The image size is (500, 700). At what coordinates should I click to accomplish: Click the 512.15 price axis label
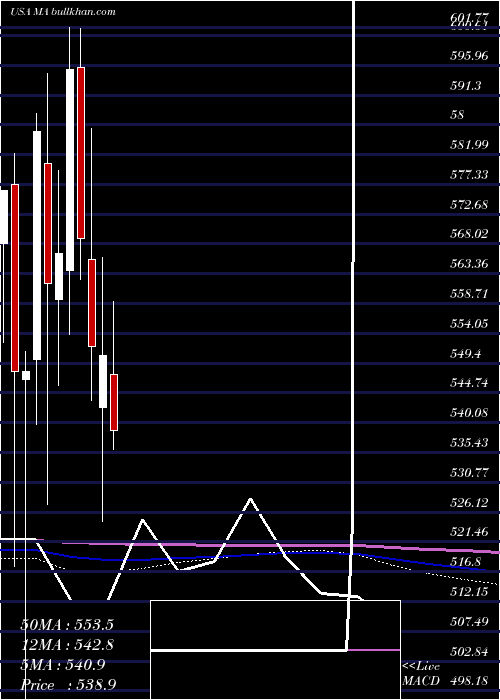(x=469, y=592)
